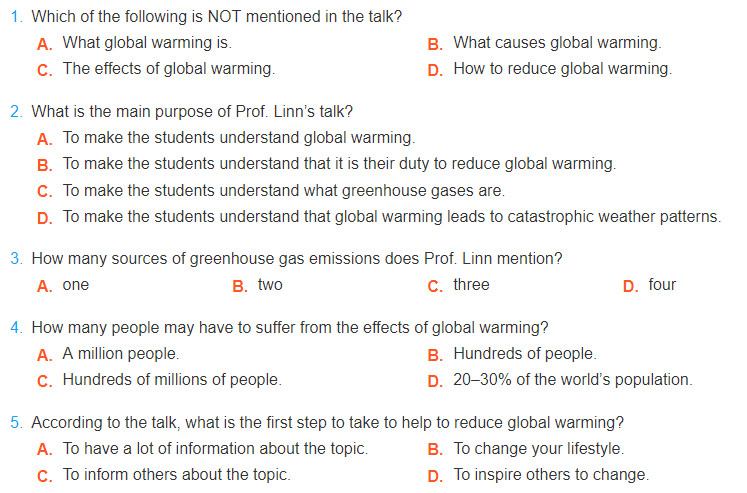Choose A 'To make the students understand global warming'
Viewport: 747px width, 493px height.
pyautogui.click(x=238, y=138)
